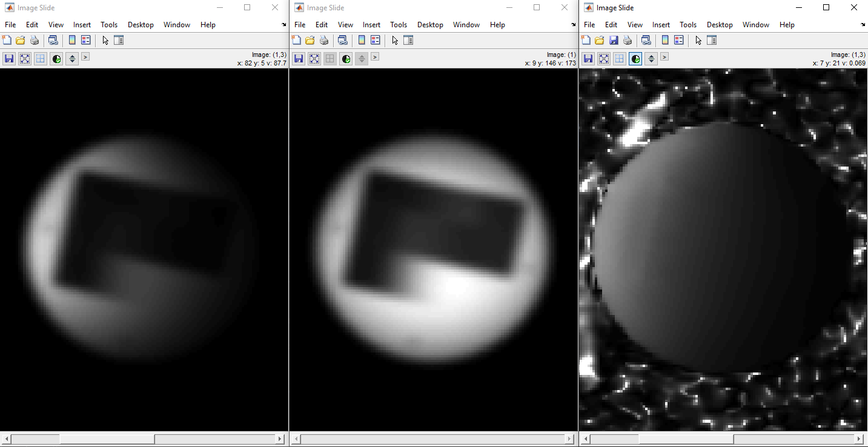
Task: Toggle contrast adjust button in middle window
Action: tap(346, 59)
